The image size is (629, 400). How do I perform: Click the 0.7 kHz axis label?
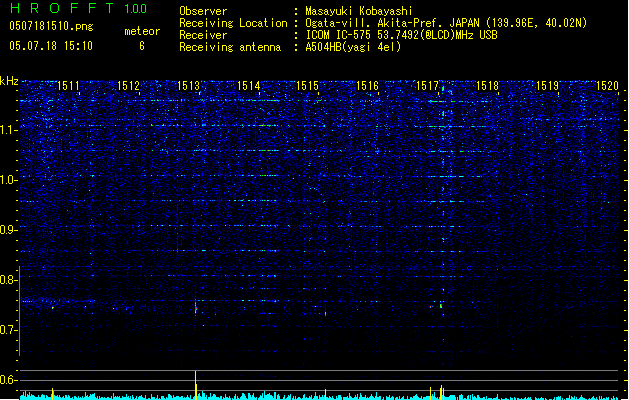pyautogui.click(x=9, y=330)
